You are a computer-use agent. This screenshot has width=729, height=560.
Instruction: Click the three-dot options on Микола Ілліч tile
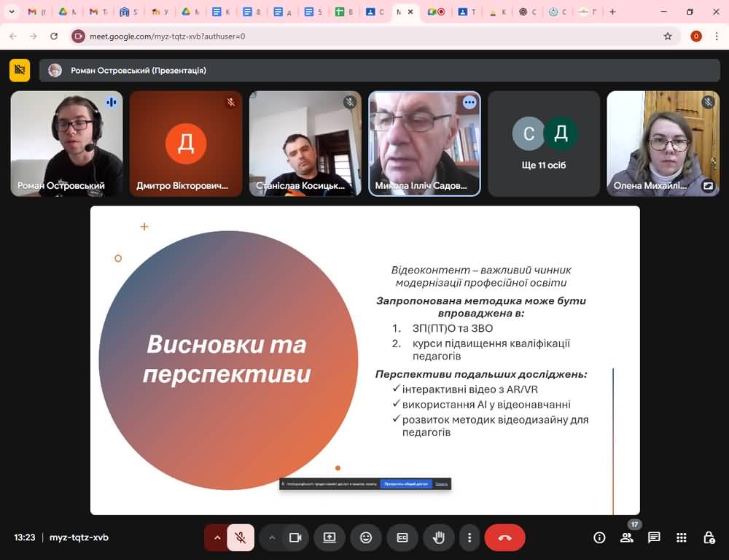click(469, 103)
